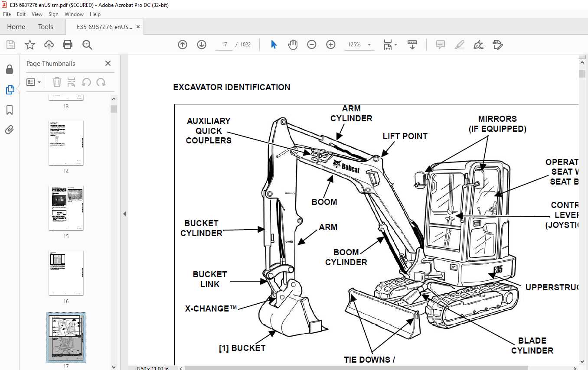Rotate pages clockwise icon
Viewport: 588px width, 370px height.
click(101, 82)
